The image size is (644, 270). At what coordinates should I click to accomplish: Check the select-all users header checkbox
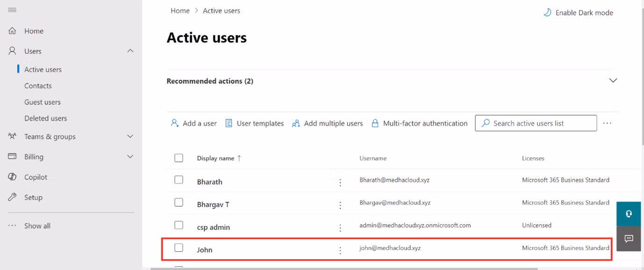tap(179, 158)
